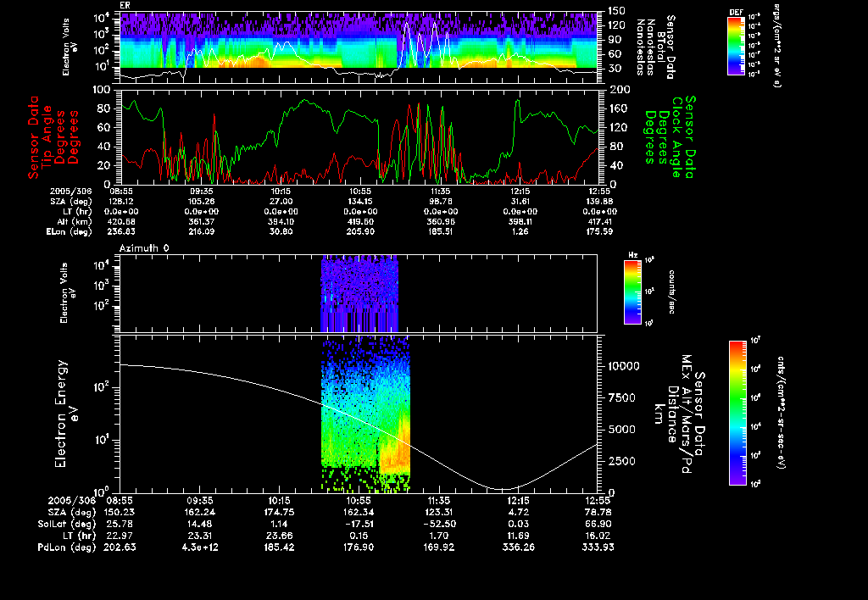This screenshot has width=868, height=600.
Task: Click the 7500 km distance axis tick
Action: tap(622, 397)
